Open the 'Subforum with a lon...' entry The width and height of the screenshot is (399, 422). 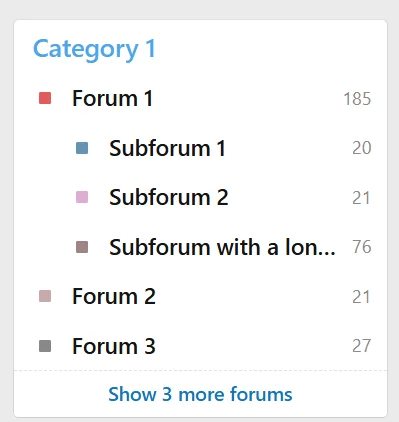click(x=222, y=247)
